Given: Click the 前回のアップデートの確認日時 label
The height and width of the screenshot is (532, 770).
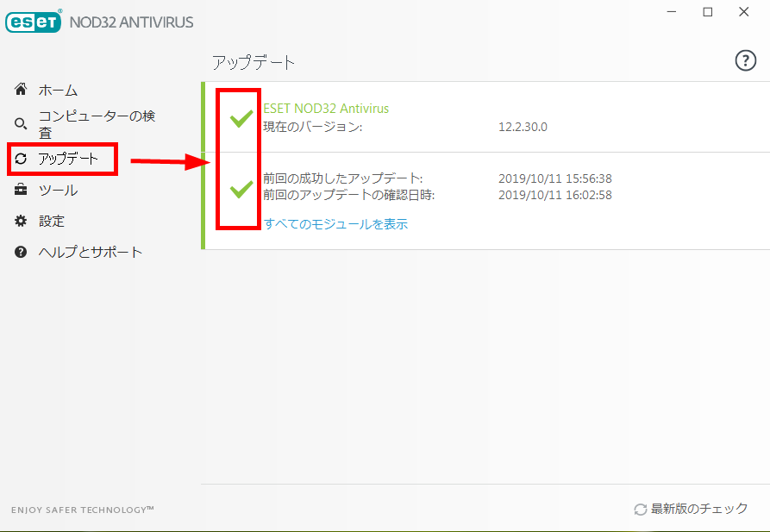Looking at the screenshot, I should (349, 195).
